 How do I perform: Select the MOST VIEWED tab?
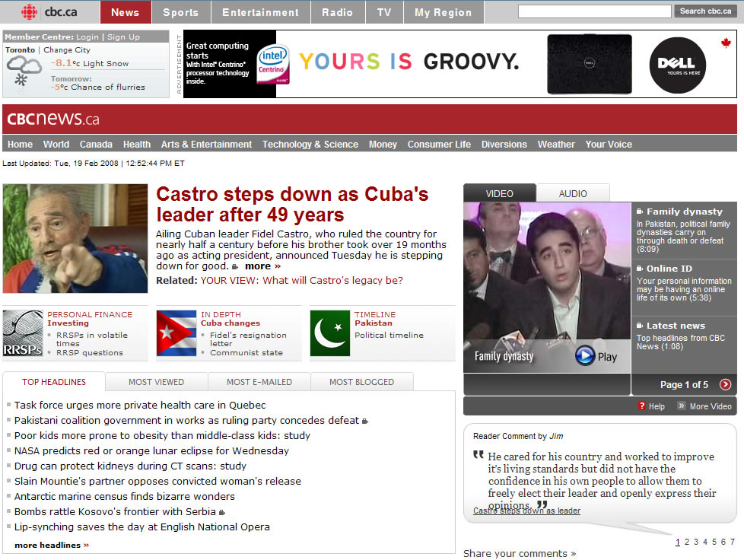tap(156, 382)
